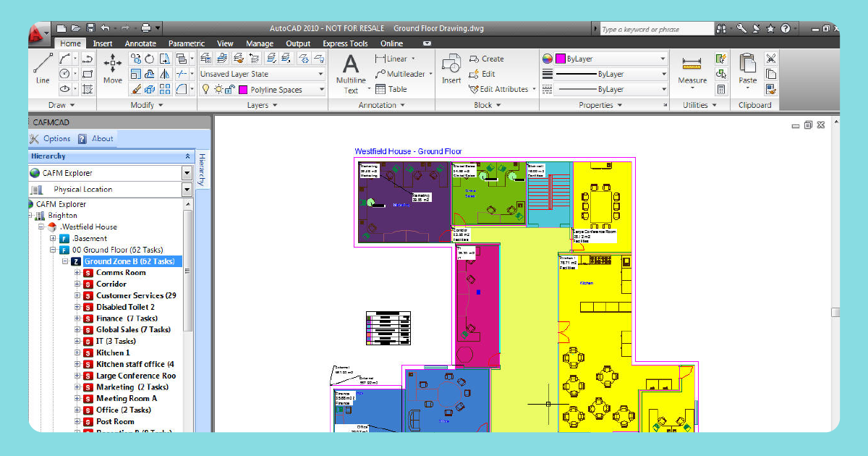
Task: Open the Annotate ribbon tab
Action: pyautogui.click(x=140, y=43)
